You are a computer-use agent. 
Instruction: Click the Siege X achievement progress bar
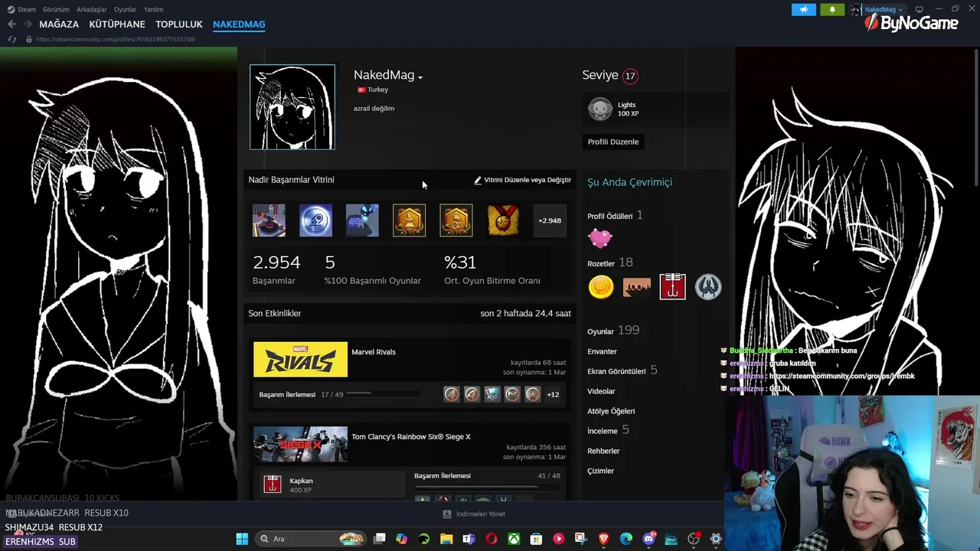point(487,487)
